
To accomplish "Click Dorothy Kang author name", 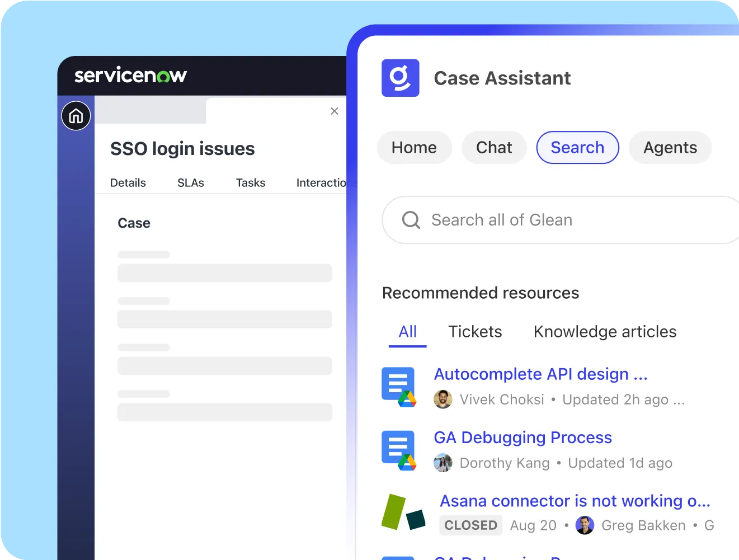I will 505,463.
